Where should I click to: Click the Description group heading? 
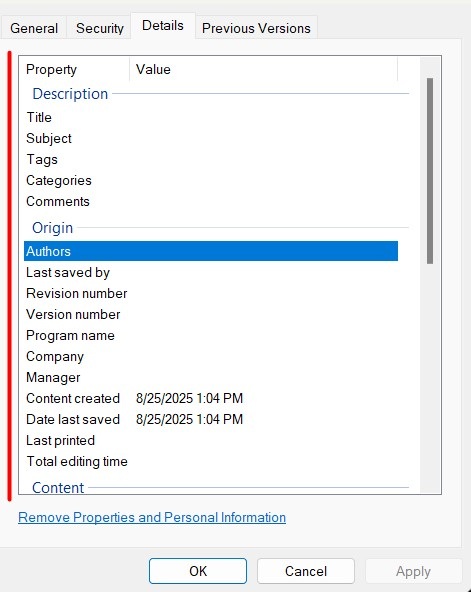click(x=70, y=94)
